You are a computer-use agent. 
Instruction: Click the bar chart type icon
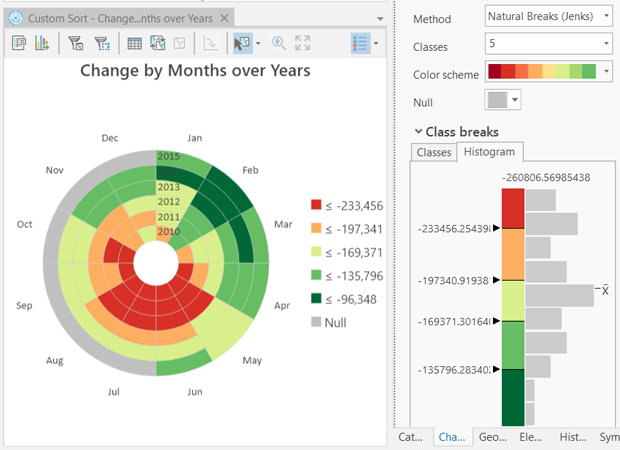pos(42,43)
